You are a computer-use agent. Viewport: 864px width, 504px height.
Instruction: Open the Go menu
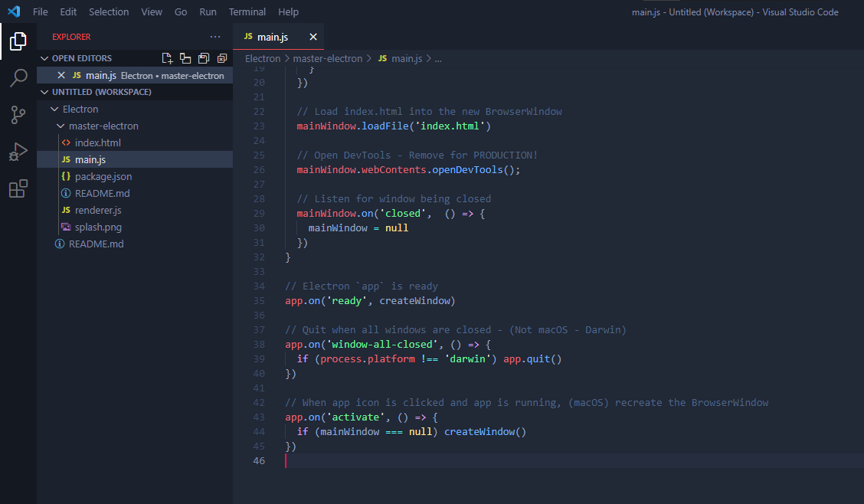[181, 11]
